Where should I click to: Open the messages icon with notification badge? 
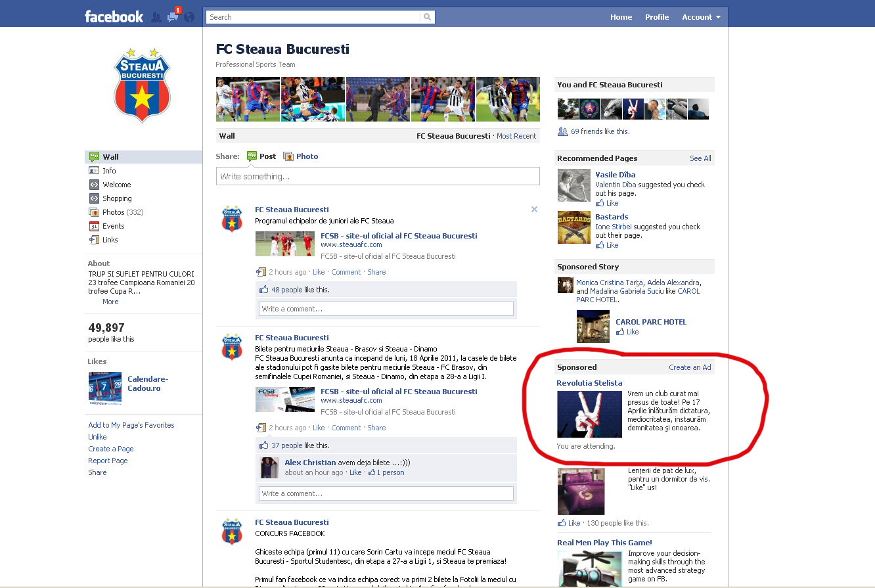173,17
